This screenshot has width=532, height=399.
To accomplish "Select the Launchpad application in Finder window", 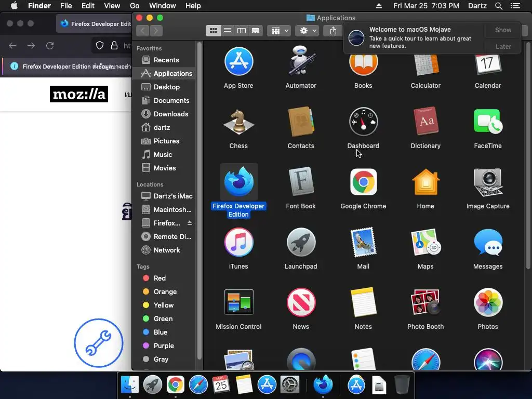I will tap(301, 242).
